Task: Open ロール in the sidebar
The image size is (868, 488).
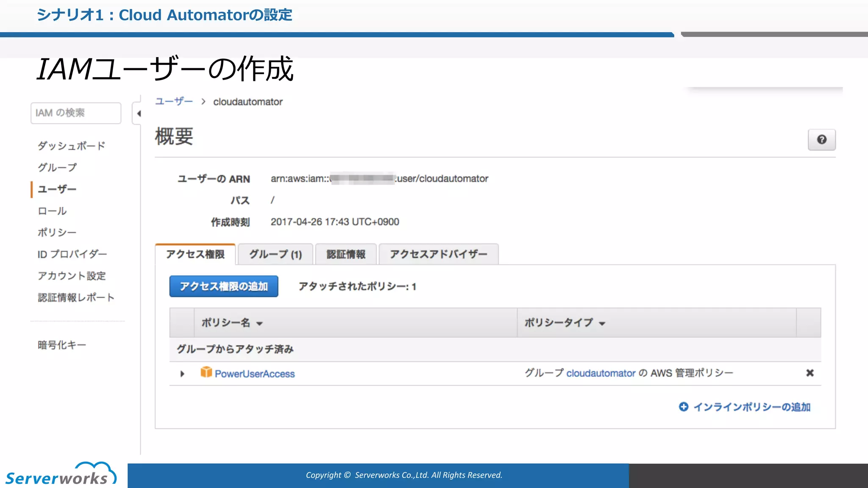Action: pyautogui.click(x=52, y=211)
